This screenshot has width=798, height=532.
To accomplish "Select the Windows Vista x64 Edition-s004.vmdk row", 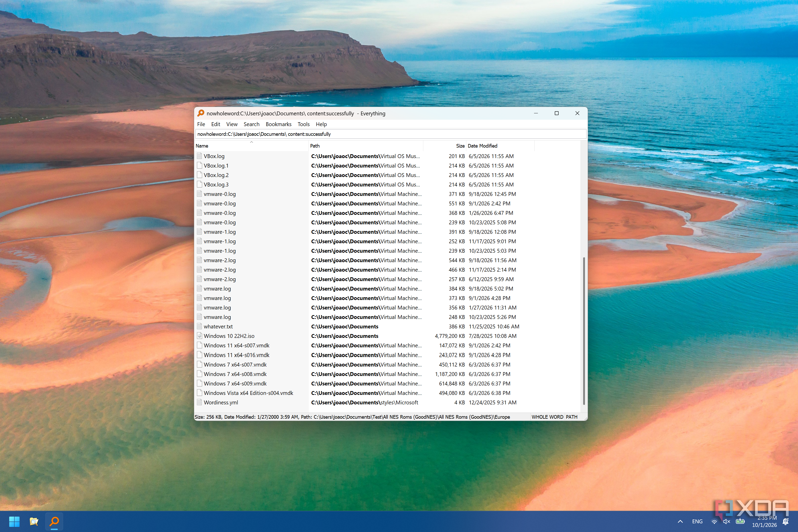I will (x=387, y=393).
